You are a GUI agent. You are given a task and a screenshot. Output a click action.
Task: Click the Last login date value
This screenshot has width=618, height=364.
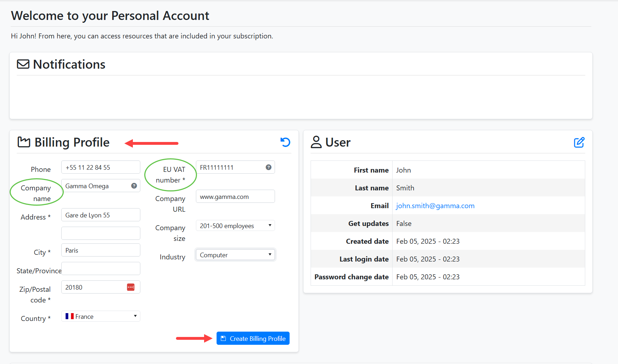click(428, 259)
